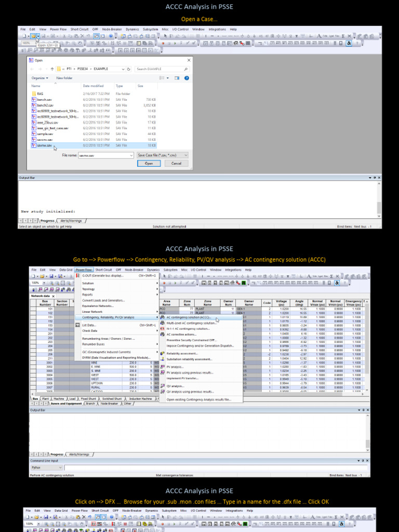Switch to the Switched Shunt tab

pos(112,398)
